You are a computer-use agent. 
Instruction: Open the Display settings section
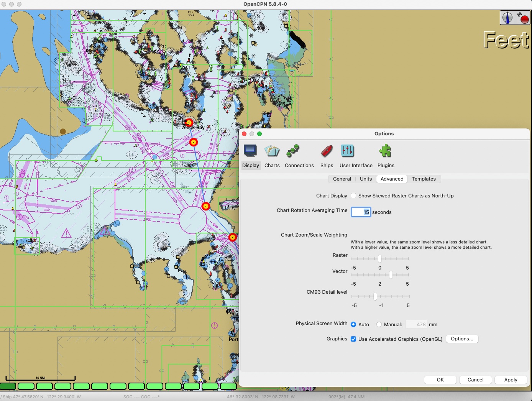[250, 156]
